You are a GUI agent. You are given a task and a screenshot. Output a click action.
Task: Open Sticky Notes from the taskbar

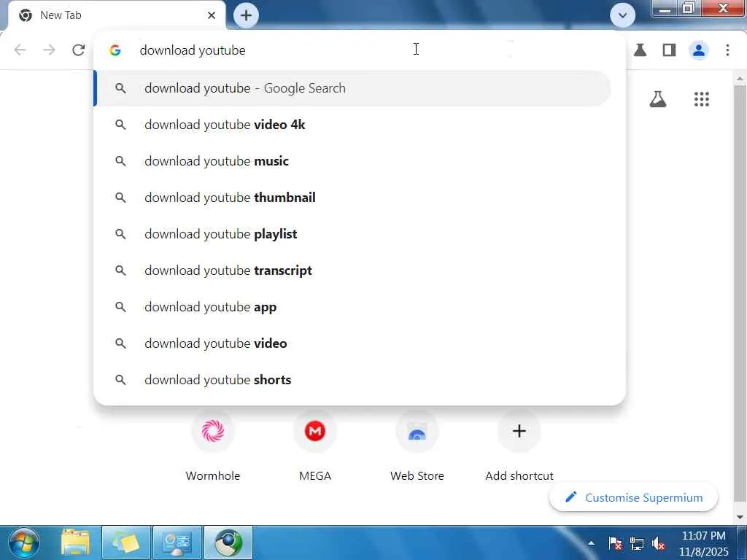pyautogui.click(x=126, y=542)
